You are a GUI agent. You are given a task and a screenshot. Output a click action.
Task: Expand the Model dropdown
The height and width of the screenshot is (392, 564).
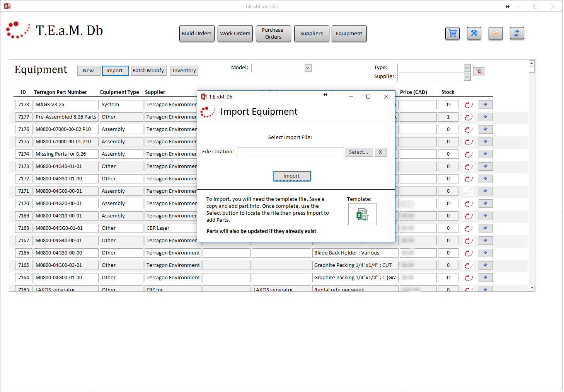(x=308, y=68)
